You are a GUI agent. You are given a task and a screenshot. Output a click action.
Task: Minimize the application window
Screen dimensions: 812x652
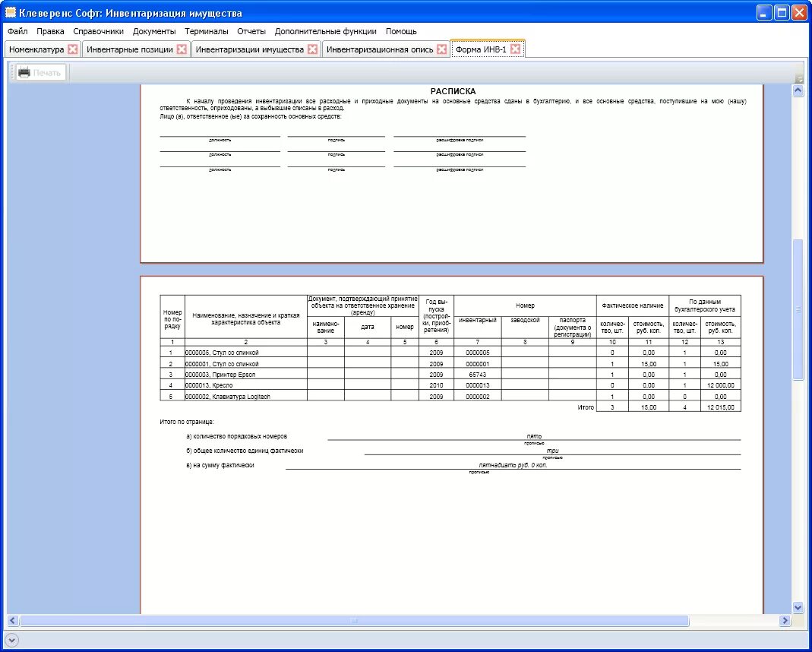point(764,12)
